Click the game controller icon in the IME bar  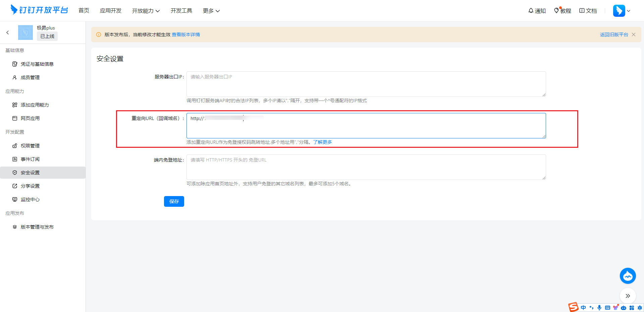[x=624, y=308]
